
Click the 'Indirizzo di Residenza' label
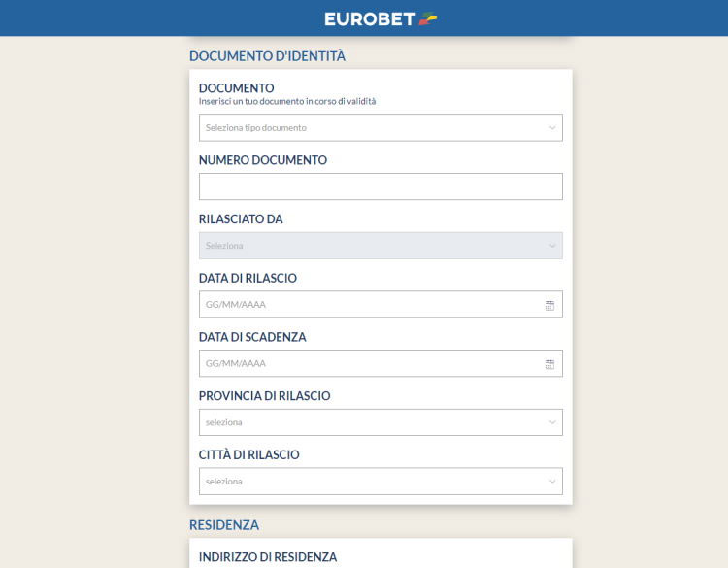point(268,557)
